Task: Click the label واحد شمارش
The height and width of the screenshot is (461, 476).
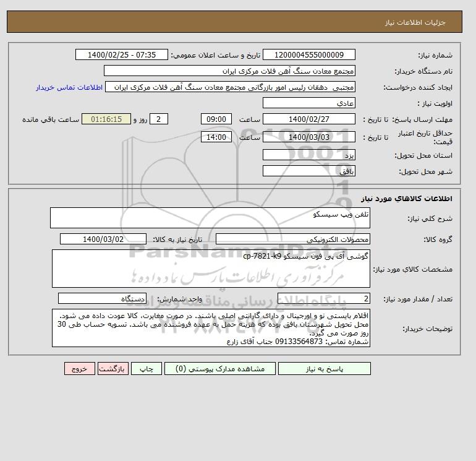Action: click(179, 299)
